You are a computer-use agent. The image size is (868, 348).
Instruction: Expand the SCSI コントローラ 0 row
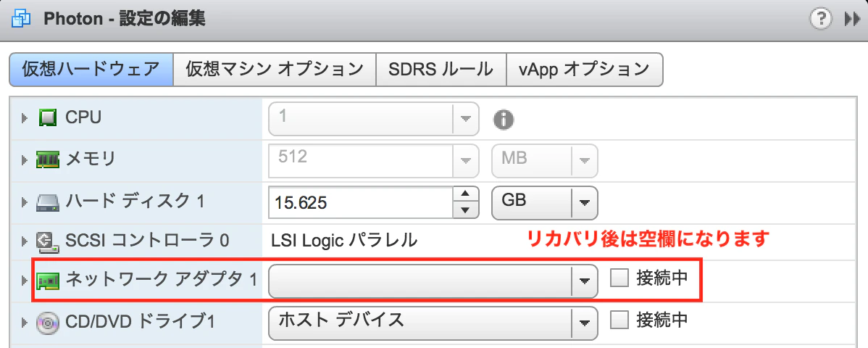[x=25, y=241]
